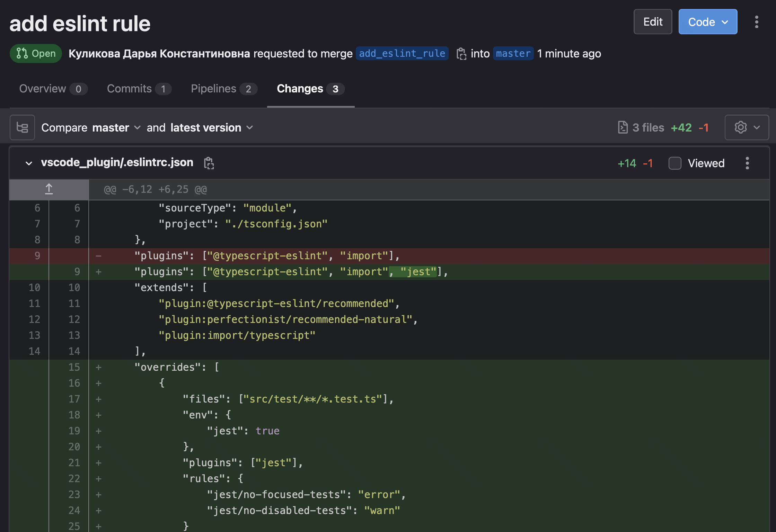
Task: Mark .eslintrc.json as Viewed
Action: point(675,163)
